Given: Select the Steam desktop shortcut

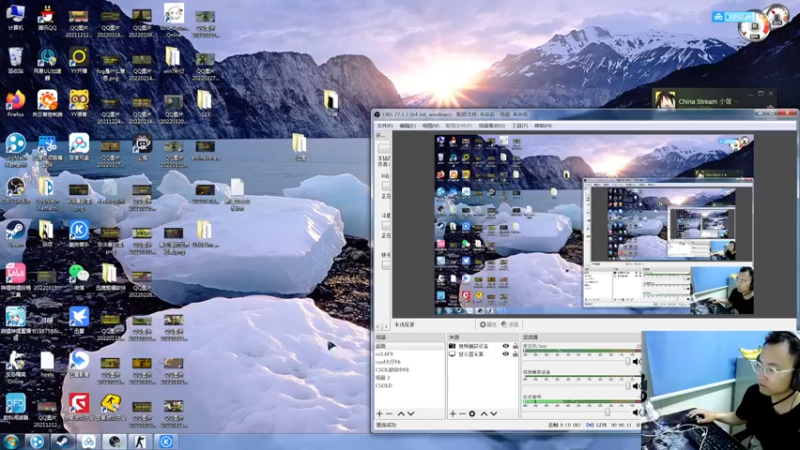Looking at the screenshot, I should tap(16, 234).
